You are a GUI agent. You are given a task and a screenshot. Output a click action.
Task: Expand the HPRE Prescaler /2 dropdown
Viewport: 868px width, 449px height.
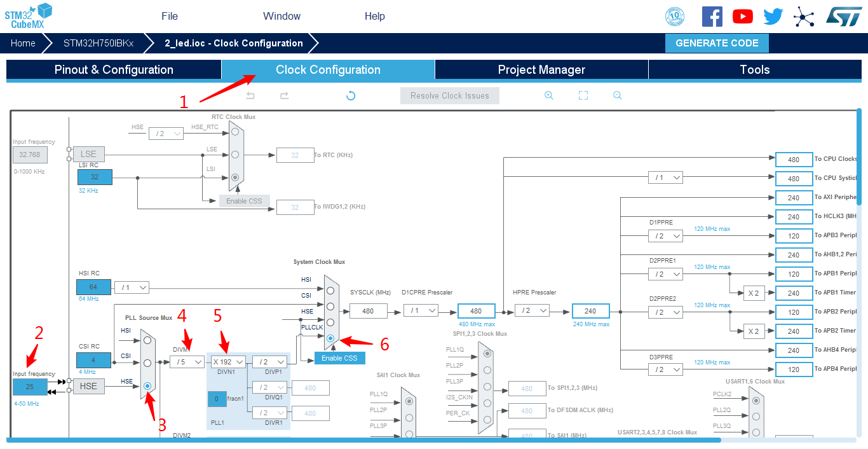pos(532,311)
